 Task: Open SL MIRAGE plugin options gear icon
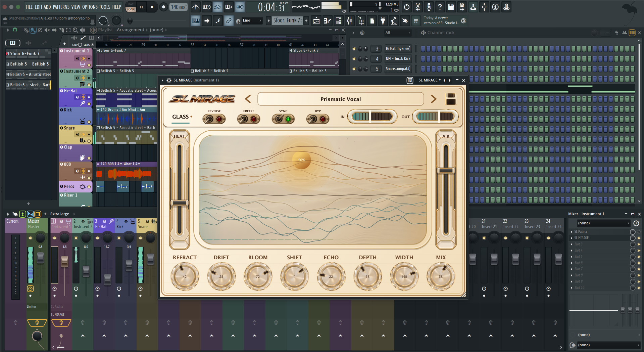click(169, 80)
